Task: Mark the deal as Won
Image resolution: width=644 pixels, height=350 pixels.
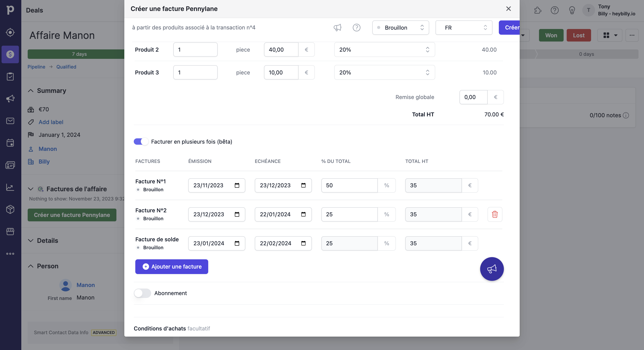Action: point(551,35)
